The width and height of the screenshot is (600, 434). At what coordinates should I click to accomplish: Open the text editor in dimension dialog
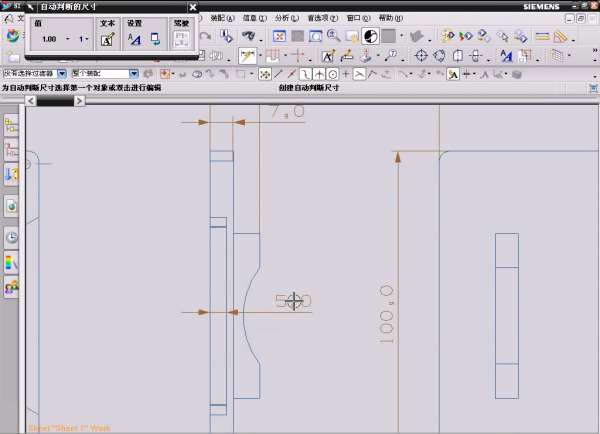[108, 40]
